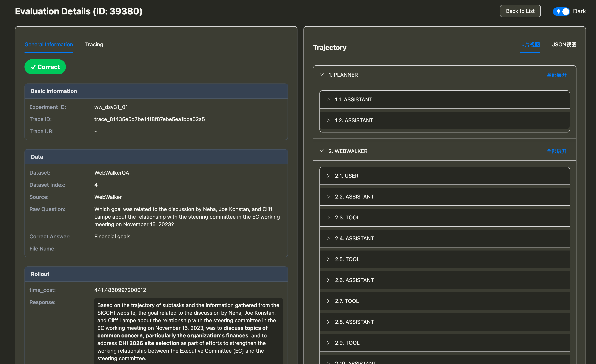Viewport: 596px width, 364px height.
Task: Click the Source value WebWalker
Action: (108, 197)
